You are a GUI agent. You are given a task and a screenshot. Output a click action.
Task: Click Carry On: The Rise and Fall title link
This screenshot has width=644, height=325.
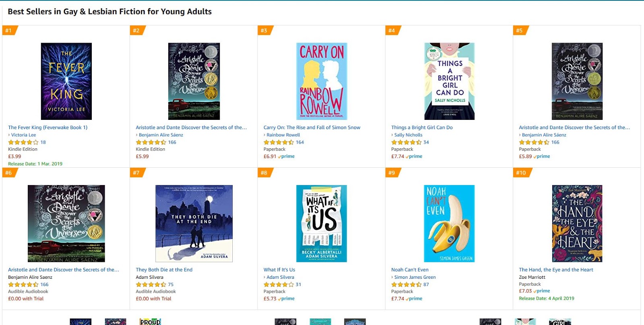click(x=312, y=128)
